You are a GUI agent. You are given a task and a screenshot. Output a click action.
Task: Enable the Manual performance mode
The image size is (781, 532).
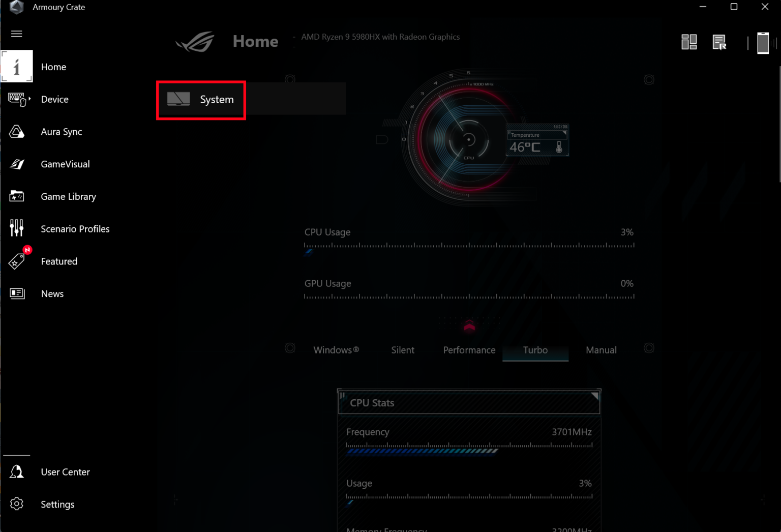pos(601,350)
